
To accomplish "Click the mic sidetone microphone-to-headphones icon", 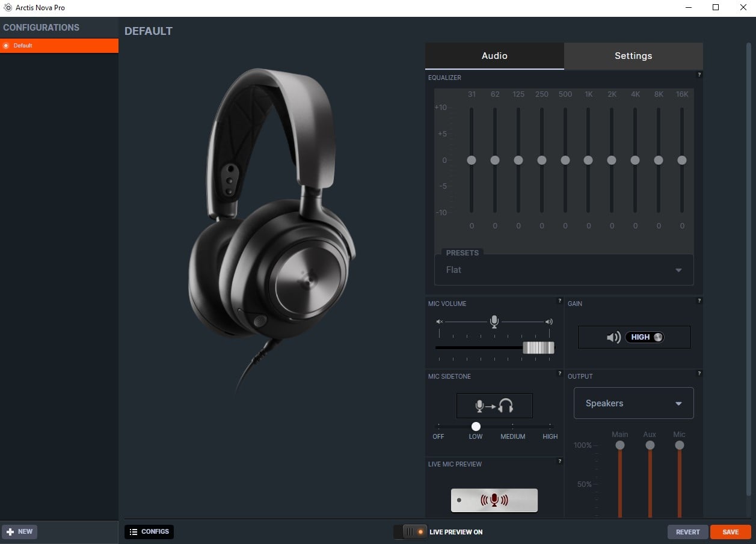I will [x=494, y=406].
